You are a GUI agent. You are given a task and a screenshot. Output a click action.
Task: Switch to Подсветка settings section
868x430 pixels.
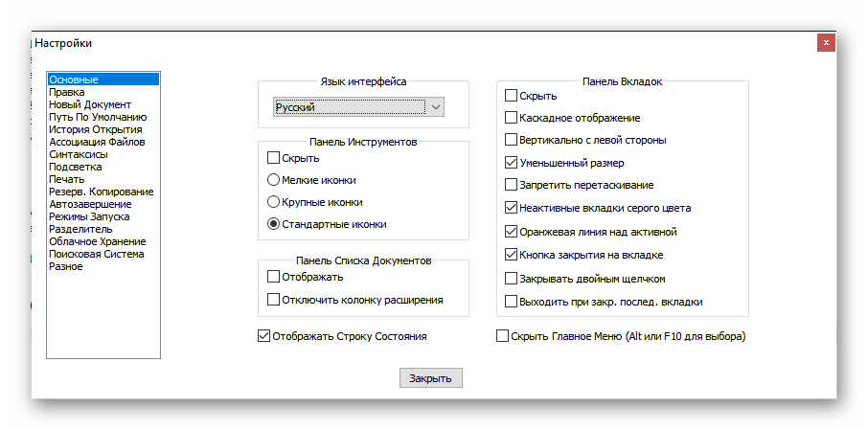(78, 167)
